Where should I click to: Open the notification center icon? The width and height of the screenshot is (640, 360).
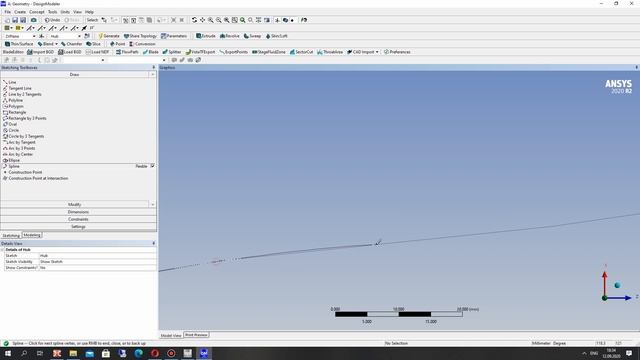coord(629,353)
